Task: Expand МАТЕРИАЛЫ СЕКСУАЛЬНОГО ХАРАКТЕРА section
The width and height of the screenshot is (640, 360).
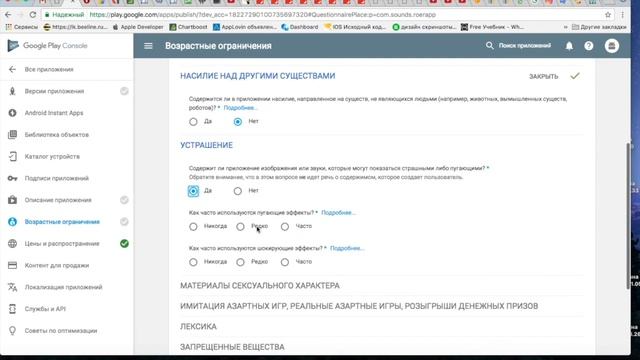Action: [260, 286]
